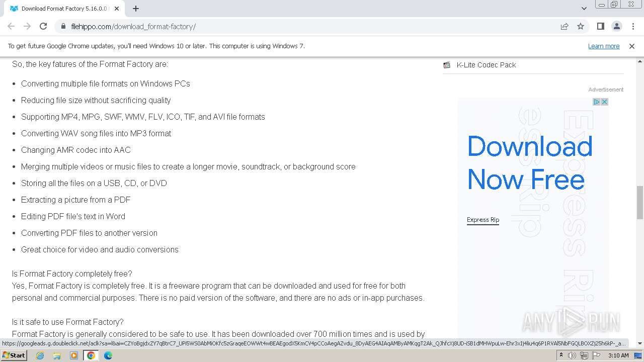Click the K-Lite Codec Pack icon
This screenshot has height=362, width=644.
447,65
